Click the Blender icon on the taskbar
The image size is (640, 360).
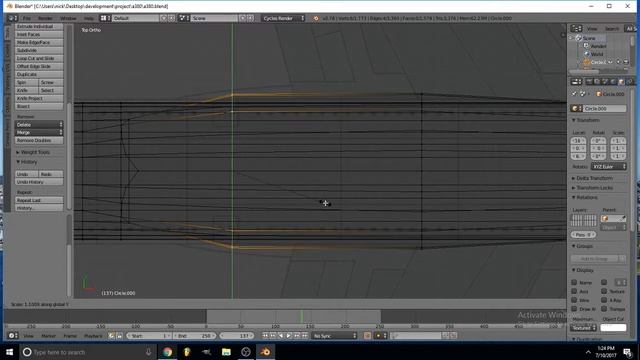[265, 352]
